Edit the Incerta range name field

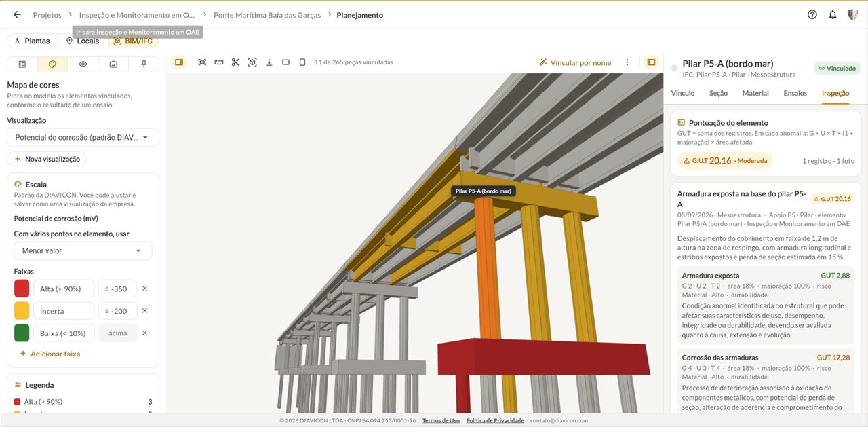pyautogui.click(x=64, y=311)
